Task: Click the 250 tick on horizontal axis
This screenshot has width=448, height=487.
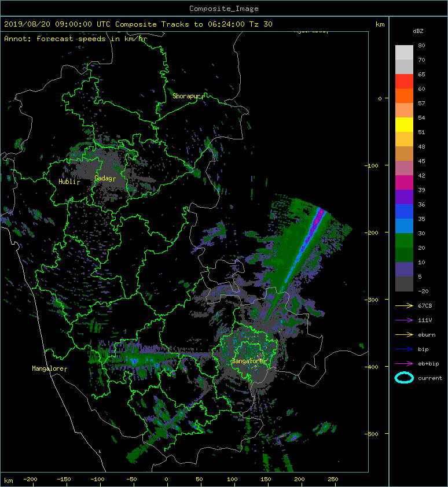Action: tap(333, 479)
